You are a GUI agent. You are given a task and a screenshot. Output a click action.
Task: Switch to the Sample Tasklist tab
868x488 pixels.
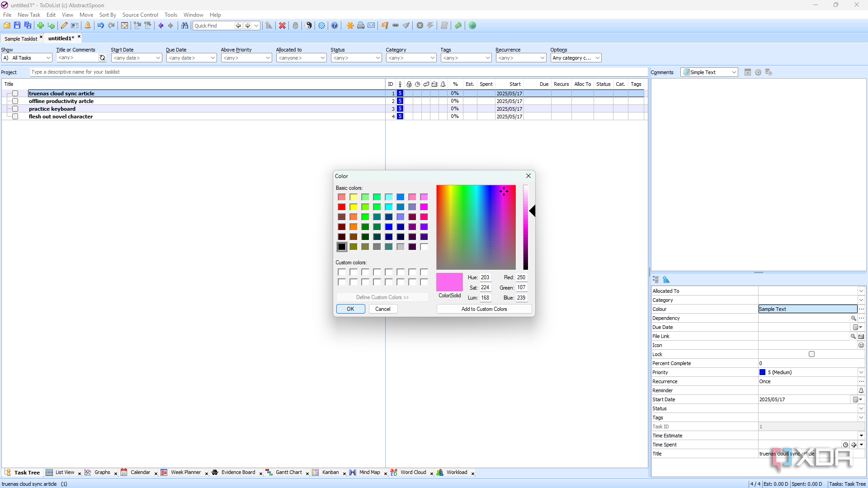21,39
